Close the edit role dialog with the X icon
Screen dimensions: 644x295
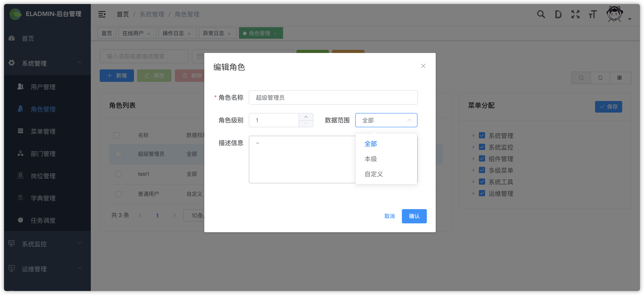[423, 66]
